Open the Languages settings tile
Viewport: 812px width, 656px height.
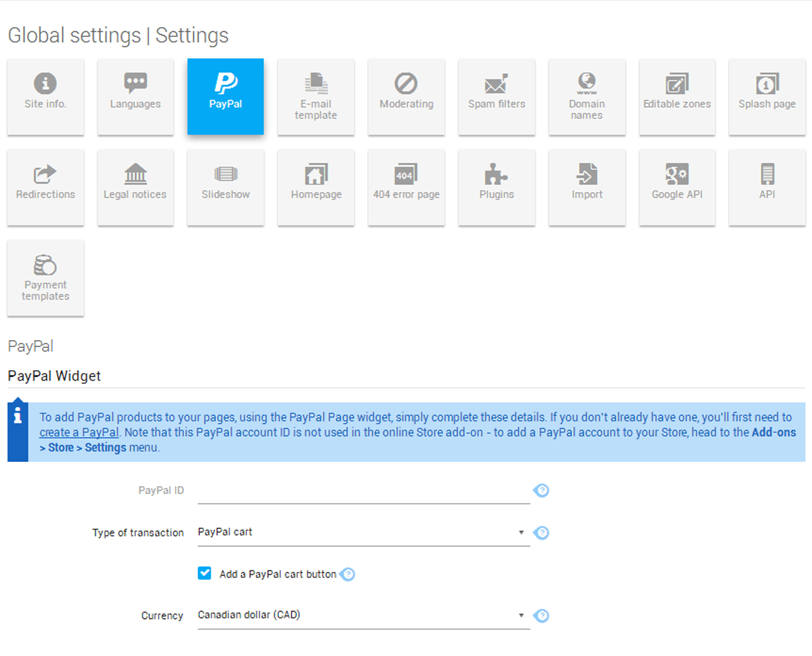click(x=136, y=97)
